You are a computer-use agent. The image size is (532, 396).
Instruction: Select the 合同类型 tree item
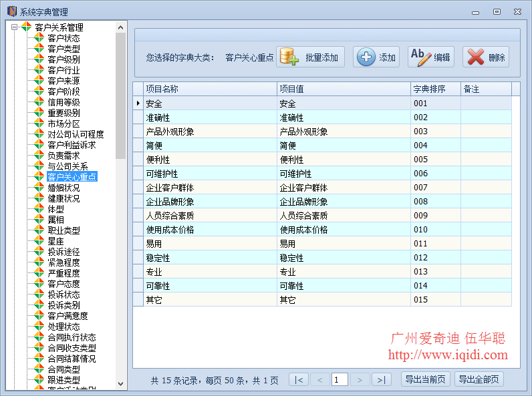point(63,369)
